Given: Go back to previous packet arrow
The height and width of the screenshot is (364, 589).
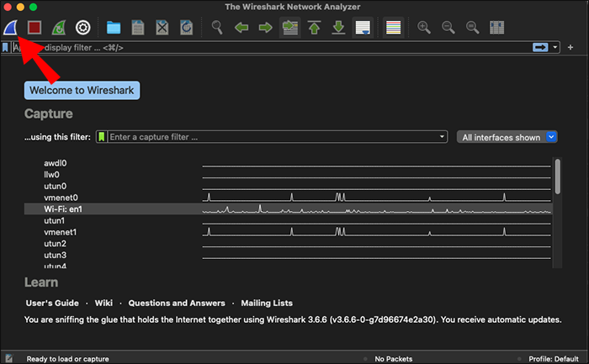Looking at the screenshot, I should click(x=241, y=28).
